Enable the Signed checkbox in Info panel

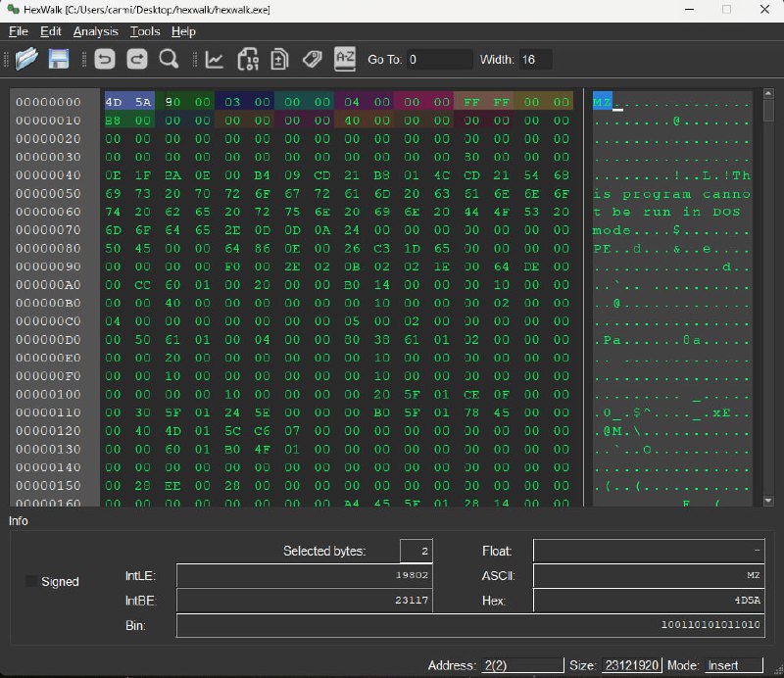pyautogui.click(x=30, y=581)
